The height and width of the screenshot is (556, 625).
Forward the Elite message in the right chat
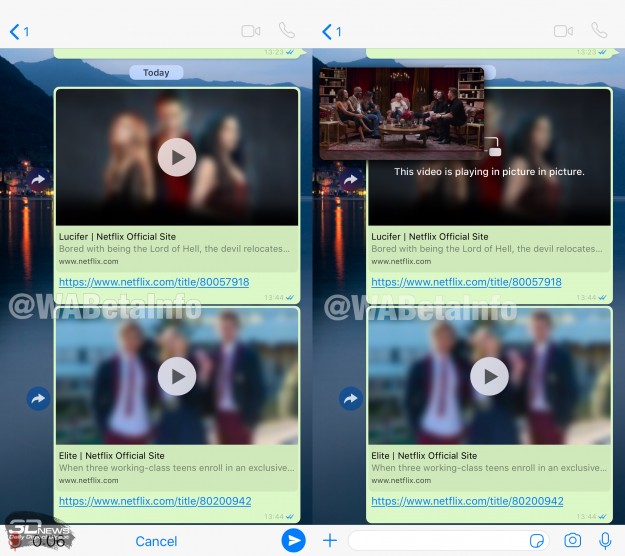(x=351, y=399)
